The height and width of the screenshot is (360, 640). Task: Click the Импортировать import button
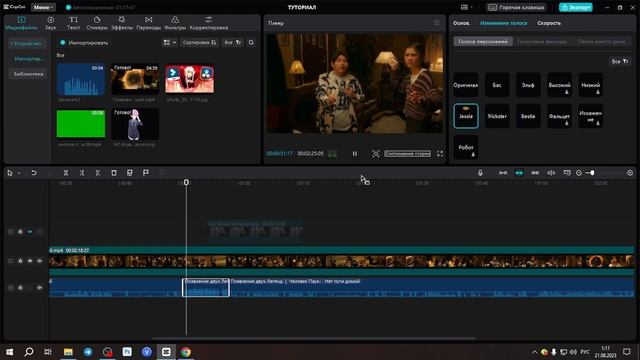tap(84, 42)
